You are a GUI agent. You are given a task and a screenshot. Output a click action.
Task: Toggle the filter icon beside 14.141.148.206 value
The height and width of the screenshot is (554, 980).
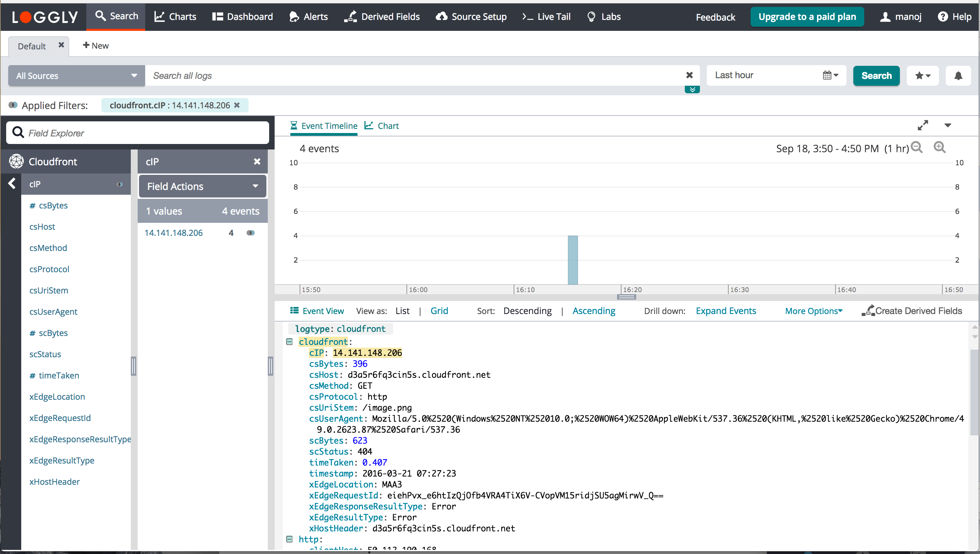coord(250,233)
